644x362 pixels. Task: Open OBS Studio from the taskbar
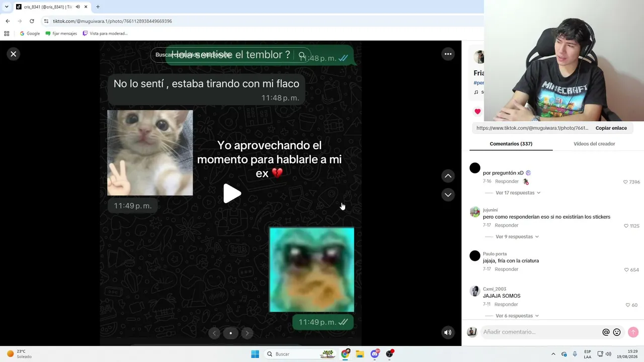[x=389, y=354]
